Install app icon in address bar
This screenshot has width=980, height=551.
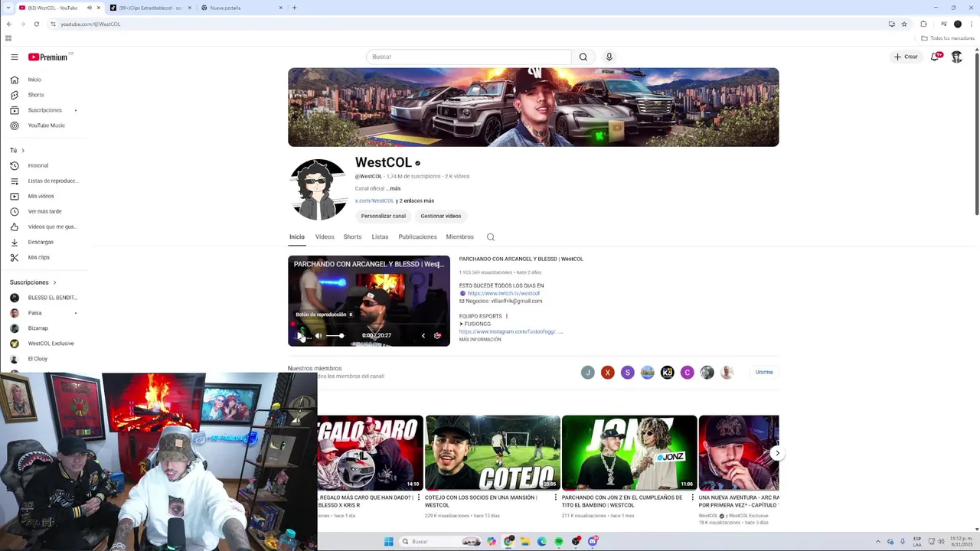point(891,24)
